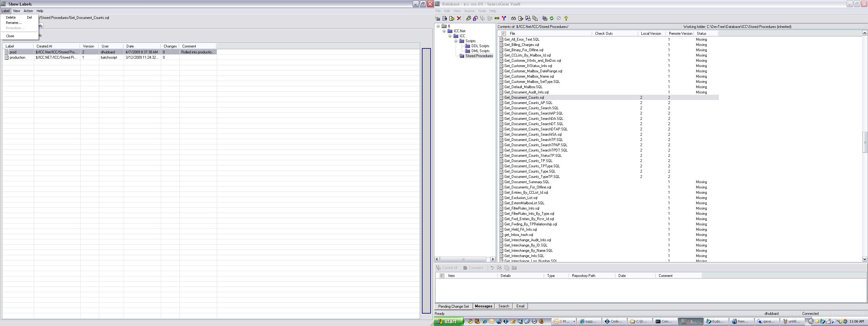Click the red and blue branch icon
Viewport: 868px width, 326px height.
tap(504, 19)
